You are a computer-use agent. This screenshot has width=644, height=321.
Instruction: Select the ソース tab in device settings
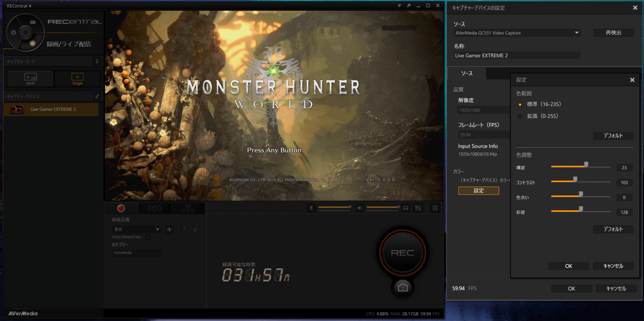(x=466, y=73)
